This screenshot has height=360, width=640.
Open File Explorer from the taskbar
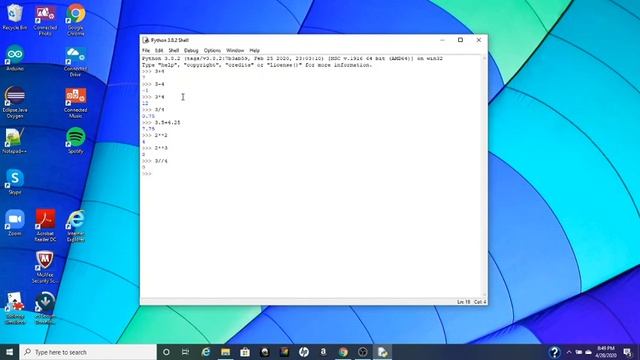click(225, 352)
